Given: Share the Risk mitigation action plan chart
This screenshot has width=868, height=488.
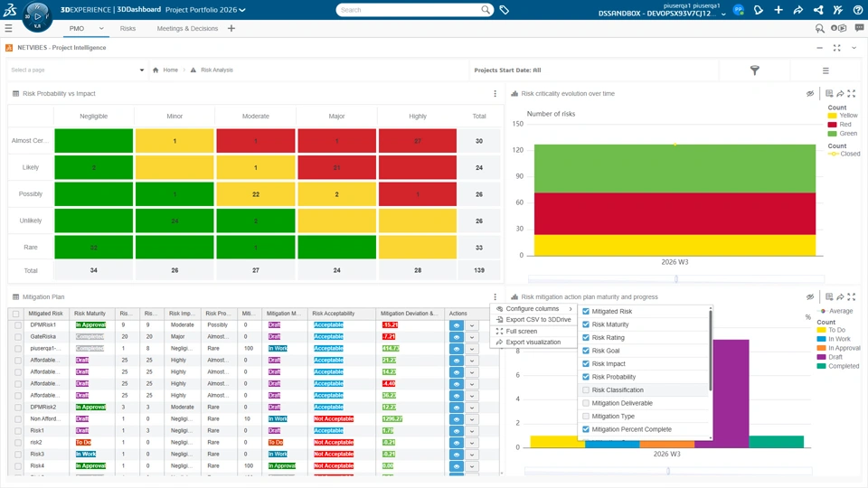Looking at the screenshot, I should point(840,297).
